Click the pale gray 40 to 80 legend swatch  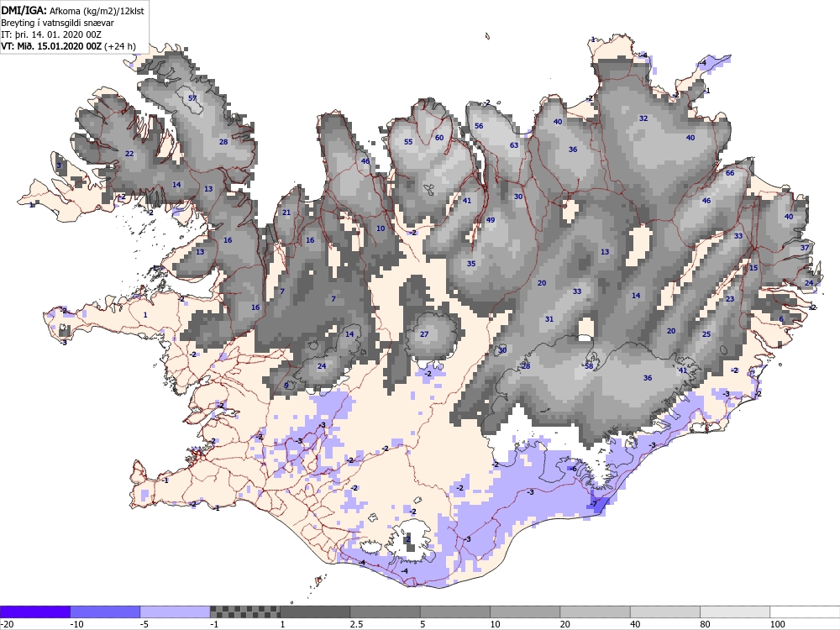pos(665,612)
